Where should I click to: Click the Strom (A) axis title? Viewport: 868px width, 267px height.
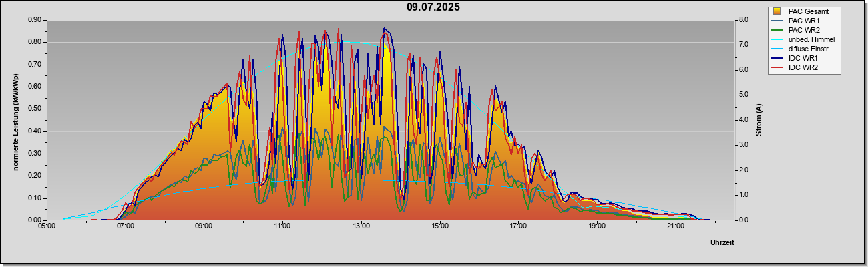(x=758, y=120)
